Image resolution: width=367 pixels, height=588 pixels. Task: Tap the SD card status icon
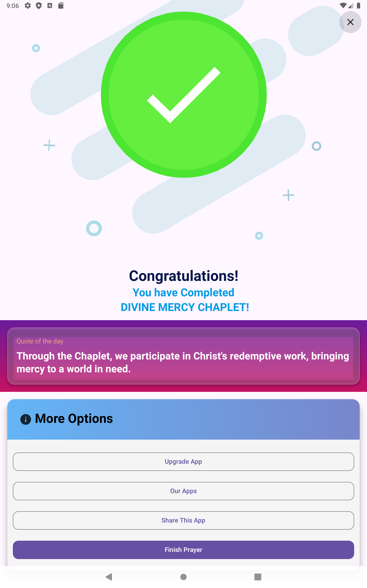[61, 6]
